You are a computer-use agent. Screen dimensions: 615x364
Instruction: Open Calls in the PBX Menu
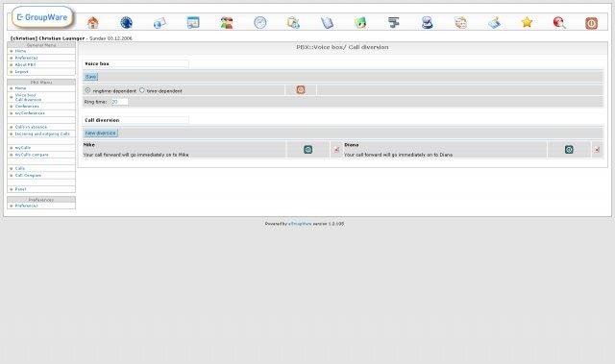pos(19,168)
